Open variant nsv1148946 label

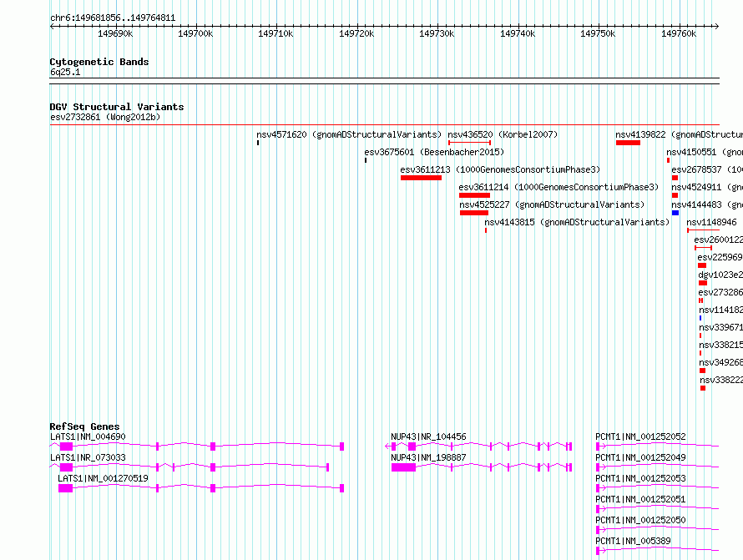[712, 222]
